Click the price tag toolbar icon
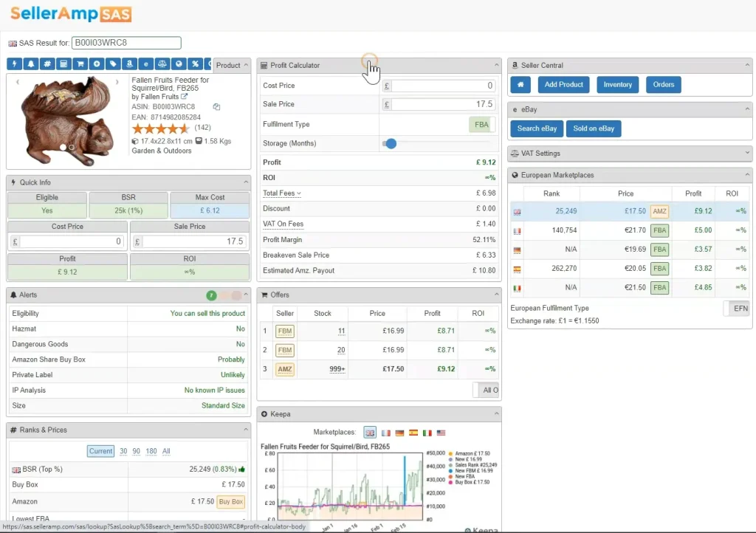This screenshot has height=533, width=756. click(x=113, y=64)
